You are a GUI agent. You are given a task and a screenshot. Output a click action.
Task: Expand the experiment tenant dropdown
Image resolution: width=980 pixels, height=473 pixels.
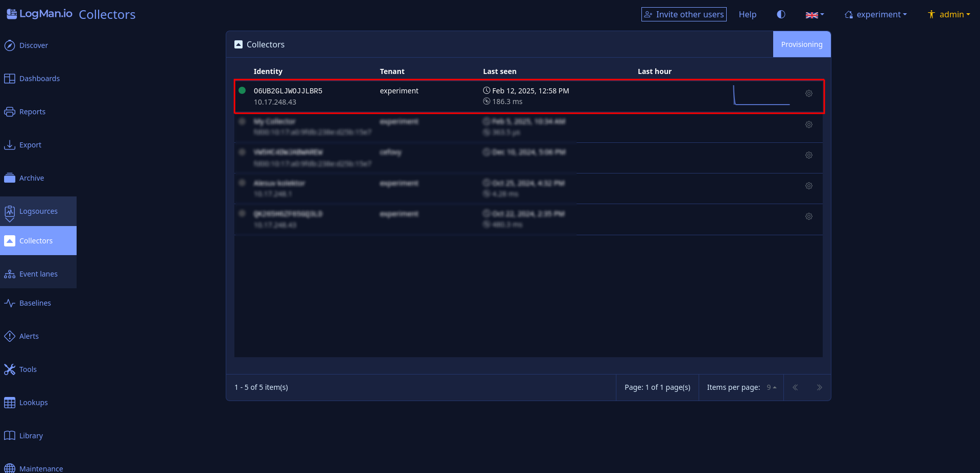point(876,15)
